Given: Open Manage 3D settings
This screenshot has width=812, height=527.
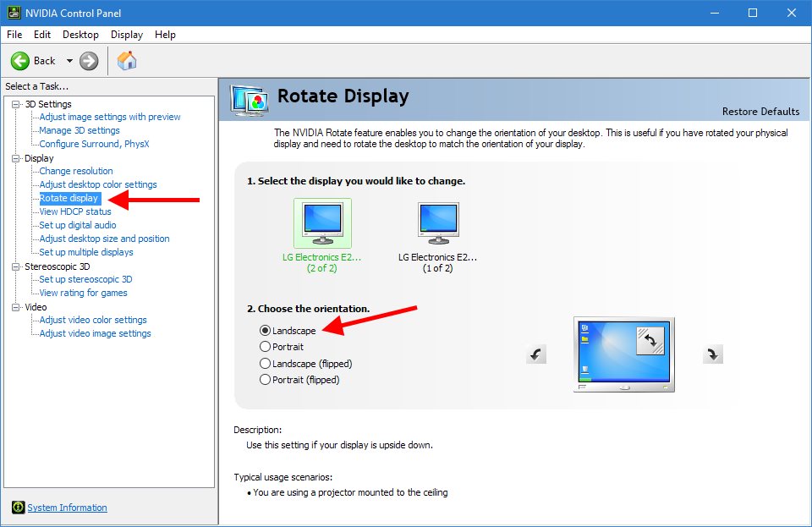Looking at the screenshot, I should [80, 130].
